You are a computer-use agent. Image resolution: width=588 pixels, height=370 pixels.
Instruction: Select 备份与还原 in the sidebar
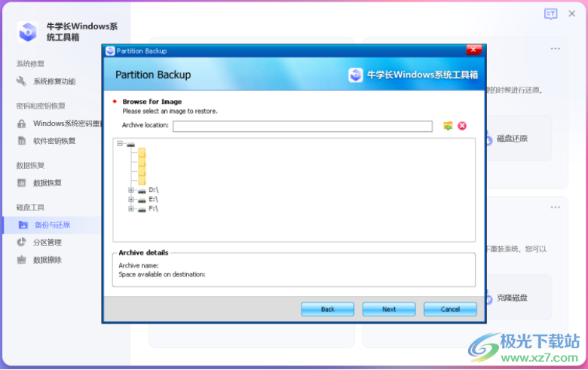pyautogui.click(x=52, y=225)
